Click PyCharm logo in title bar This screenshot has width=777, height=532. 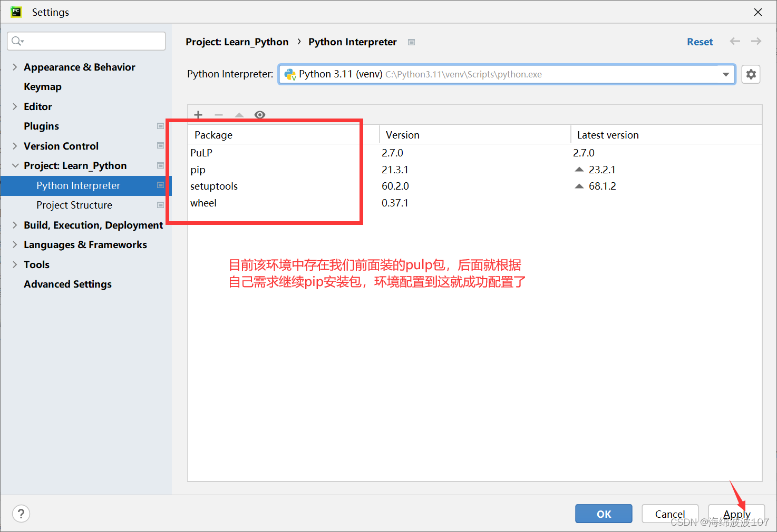tap(16, 12)
